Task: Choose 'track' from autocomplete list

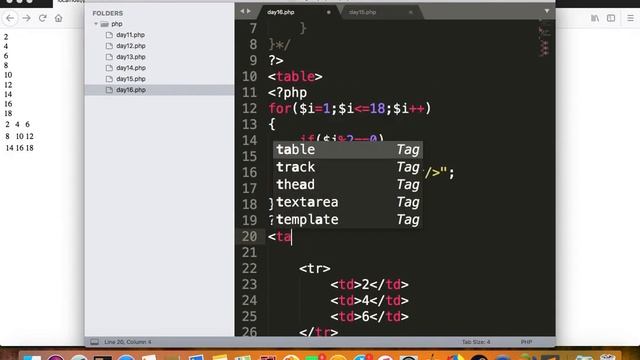Action: tap(348, 167)
